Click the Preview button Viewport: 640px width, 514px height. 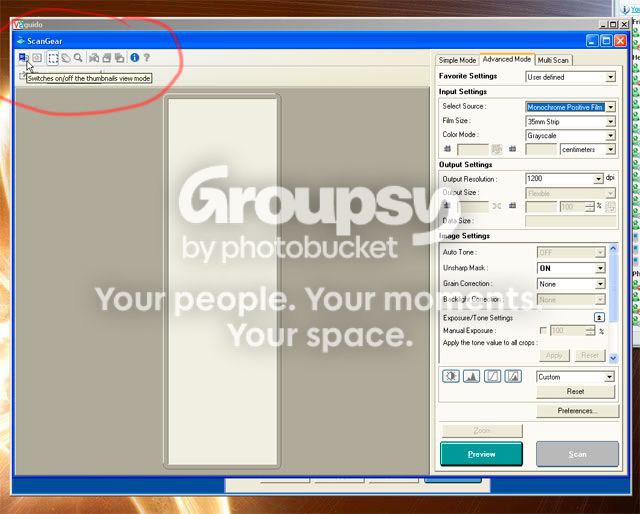pos(481,454)
